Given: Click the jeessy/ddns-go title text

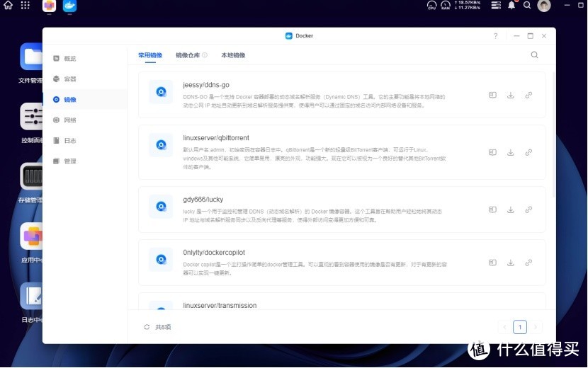Looking at the screenshot, I should 206,85.
